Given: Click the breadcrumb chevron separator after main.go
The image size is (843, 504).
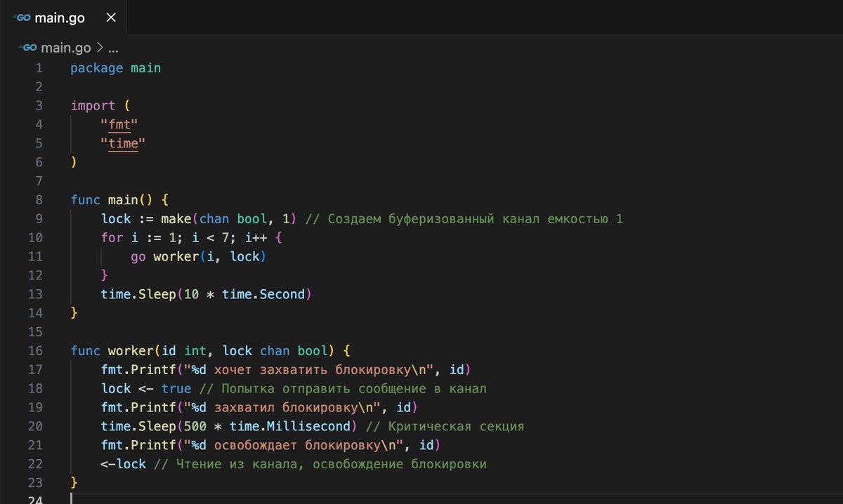Looking at the screenshot, I should click(99, 48).
